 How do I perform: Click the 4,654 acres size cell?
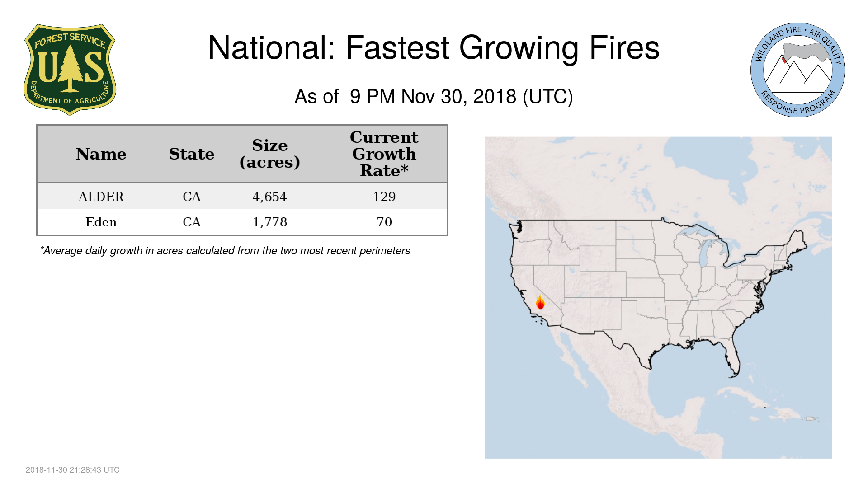click(270, 197)
